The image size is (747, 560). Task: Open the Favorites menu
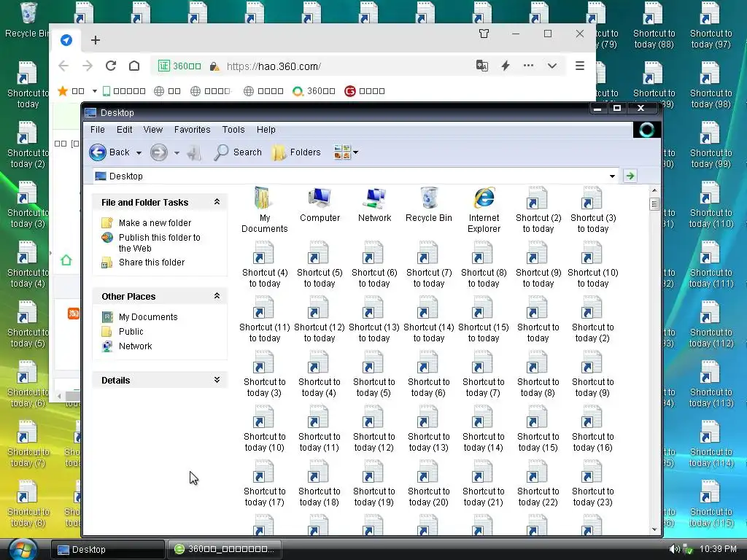192,130
